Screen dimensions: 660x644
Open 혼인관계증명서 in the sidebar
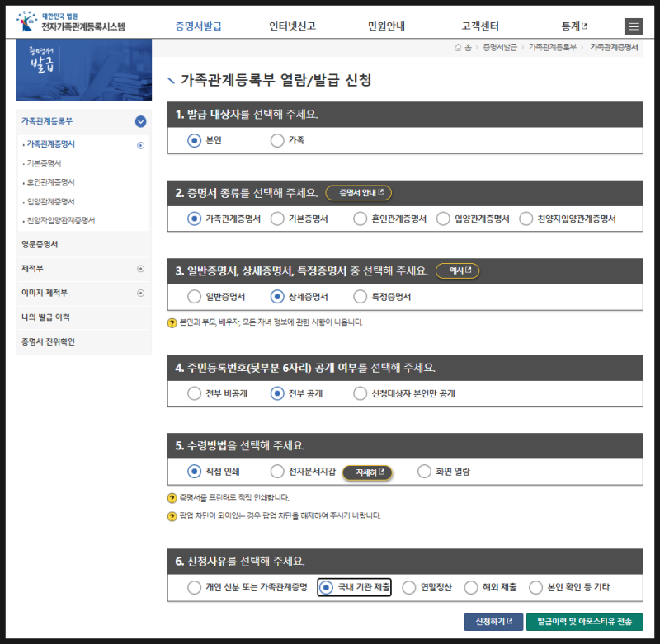(51, 182)
